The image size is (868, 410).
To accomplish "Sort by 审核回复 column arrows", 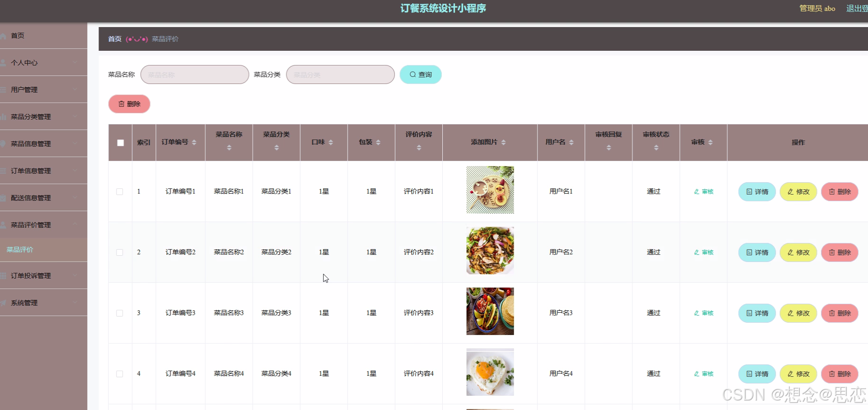I will pos(609,148).
